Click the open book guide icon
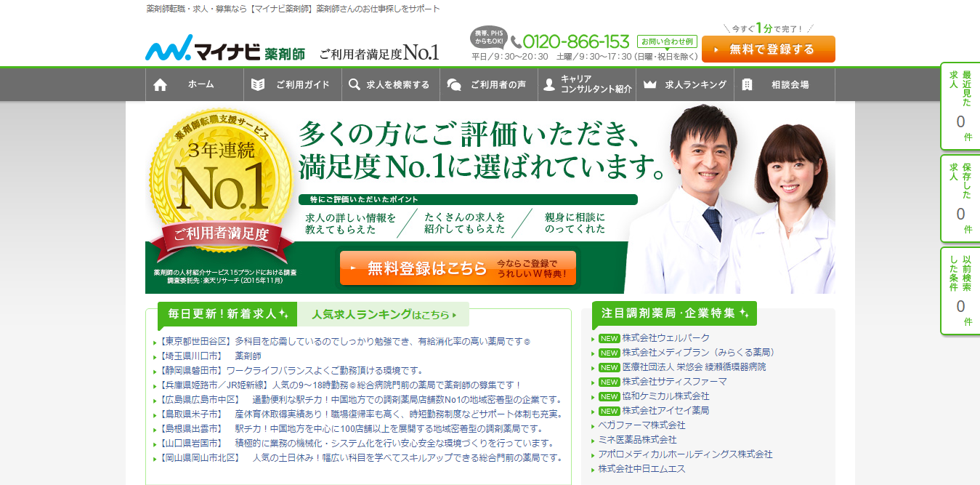Image resolution: width=980 pixels, height=485 pixels. [x=258, y=84]
